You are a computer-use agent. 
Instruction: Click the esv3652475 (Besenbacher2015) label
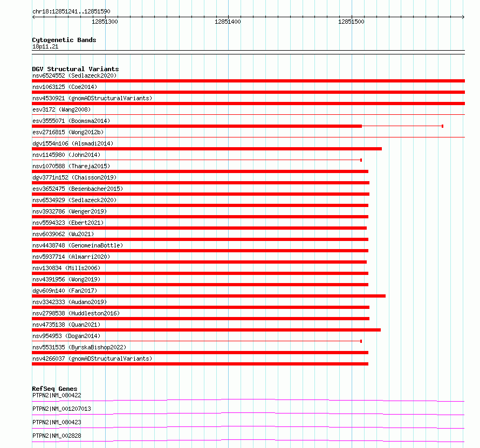tap(78, 189)
